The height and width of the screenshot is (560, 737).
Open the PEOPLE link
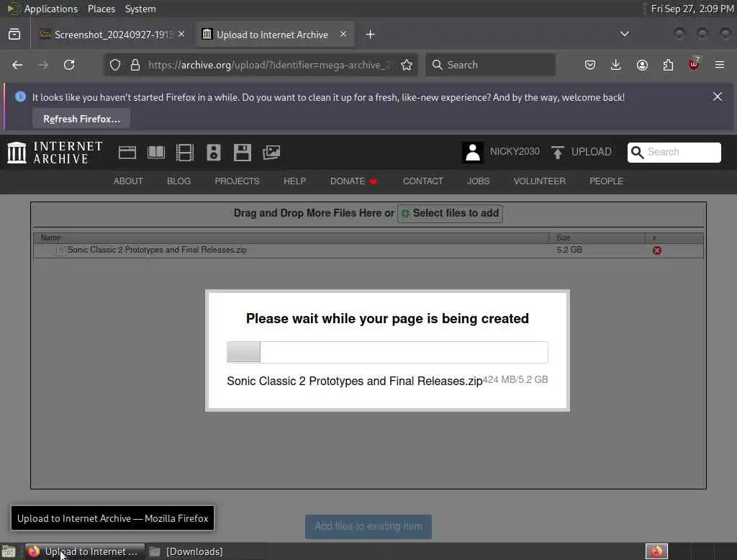click(x=606, y=181)
